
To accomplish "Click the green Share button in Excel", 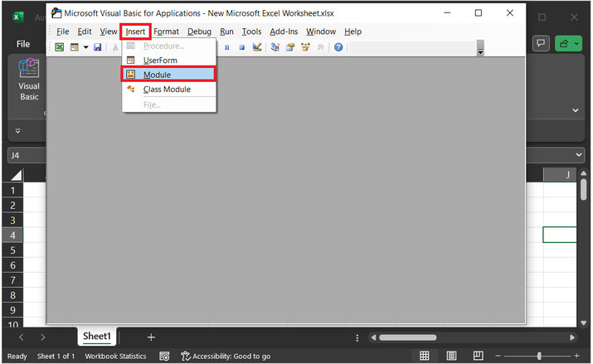I will [567, 43].
